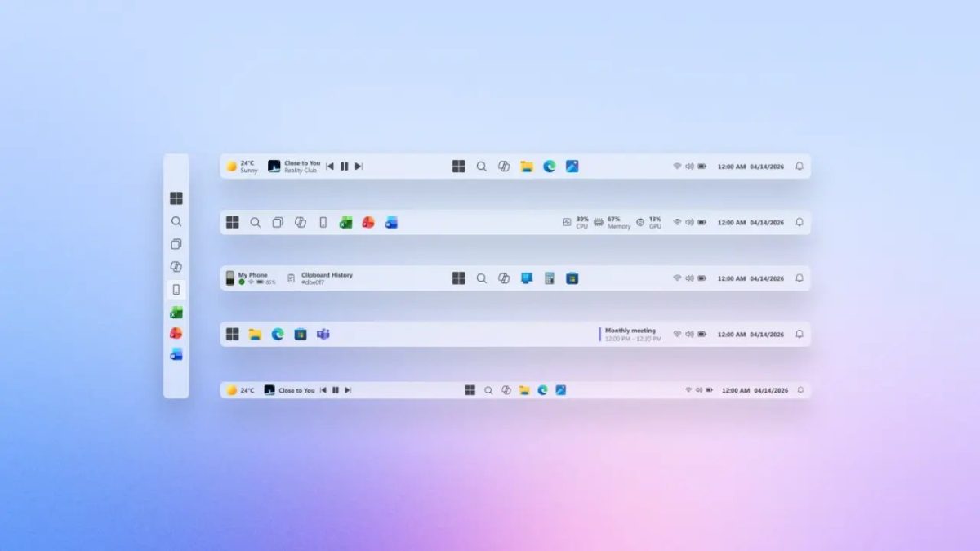This screenshot has height=551, width=980.
Task: Launch Calculator on the My Phone taskbar
Action: (550, 278)
